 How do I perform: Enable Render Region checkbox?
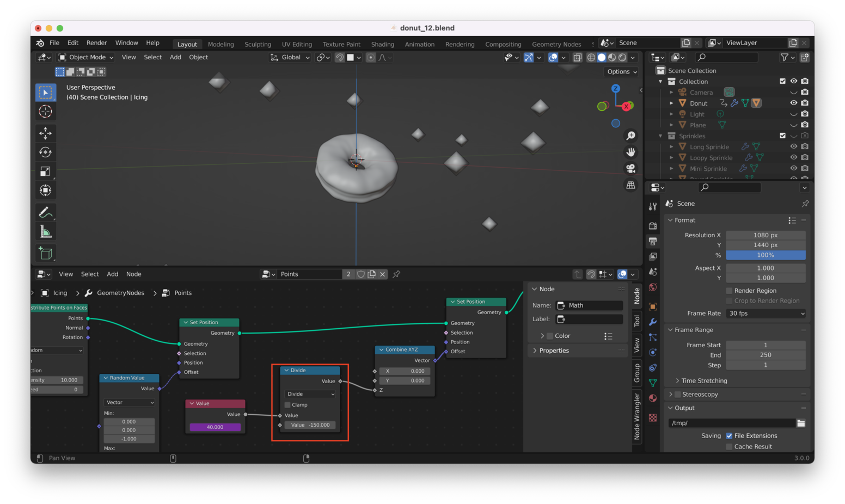(729, 291)
